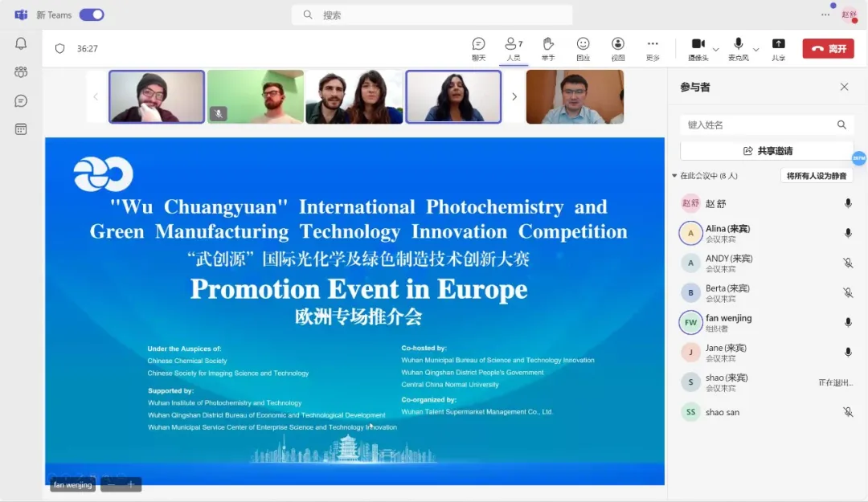
Task: Click the search magnifier in participants panel
Action: pos(841,125)
